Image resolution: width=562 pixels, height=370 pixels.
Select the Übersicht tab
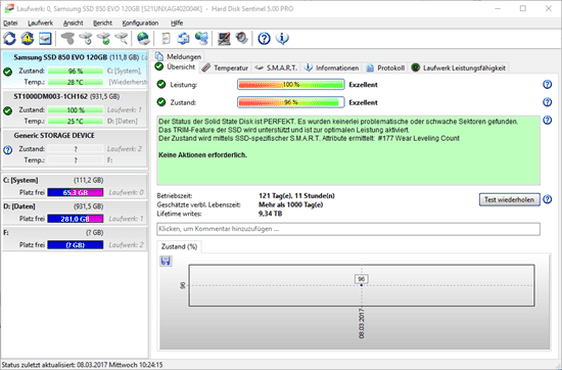175,67
